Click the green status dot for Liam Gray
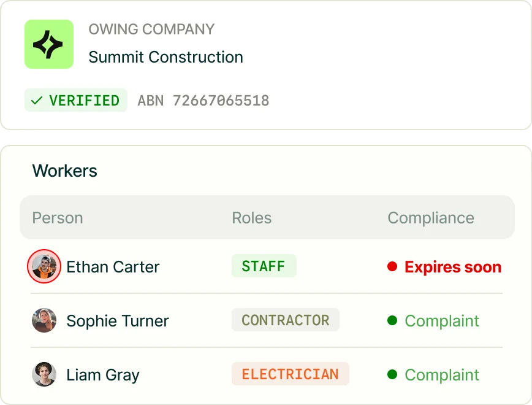 [392, 374]
